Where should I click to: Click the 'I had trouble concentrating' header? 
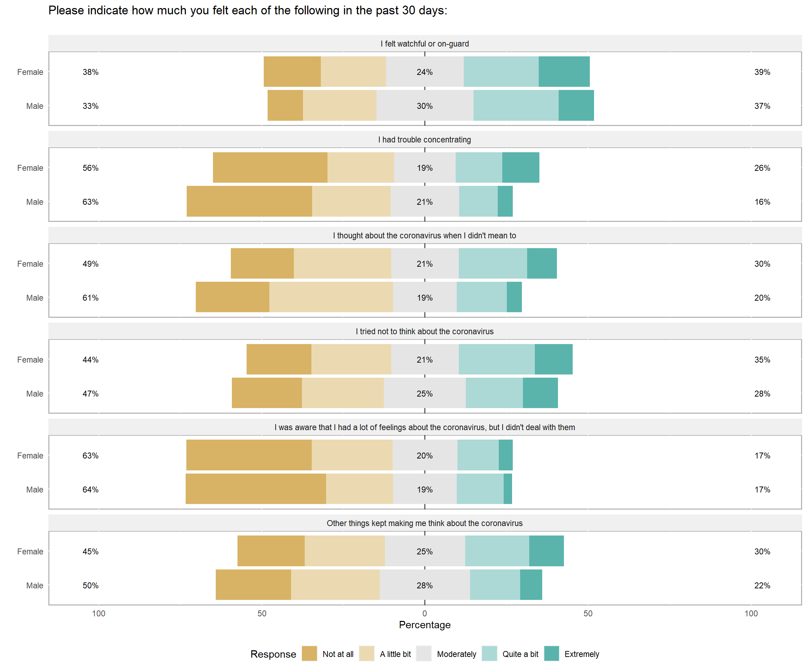(x=425, y=140)
